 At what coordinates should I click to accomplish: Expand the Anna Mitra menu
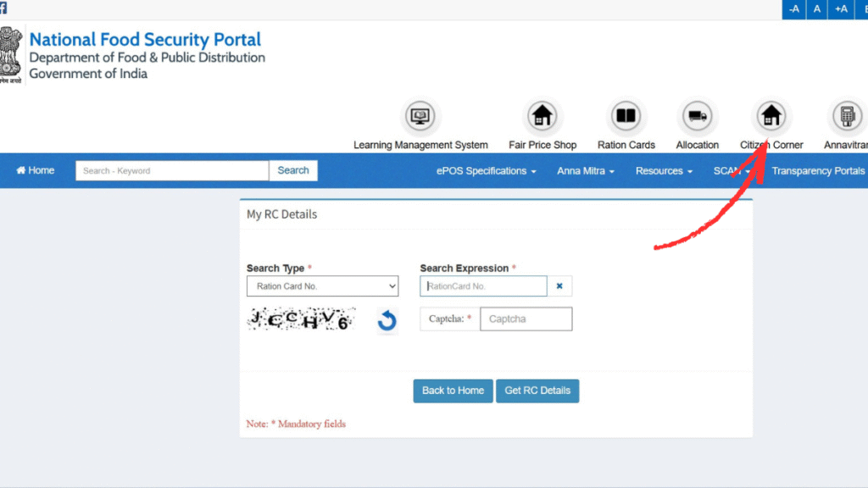[x=585, y=171]
